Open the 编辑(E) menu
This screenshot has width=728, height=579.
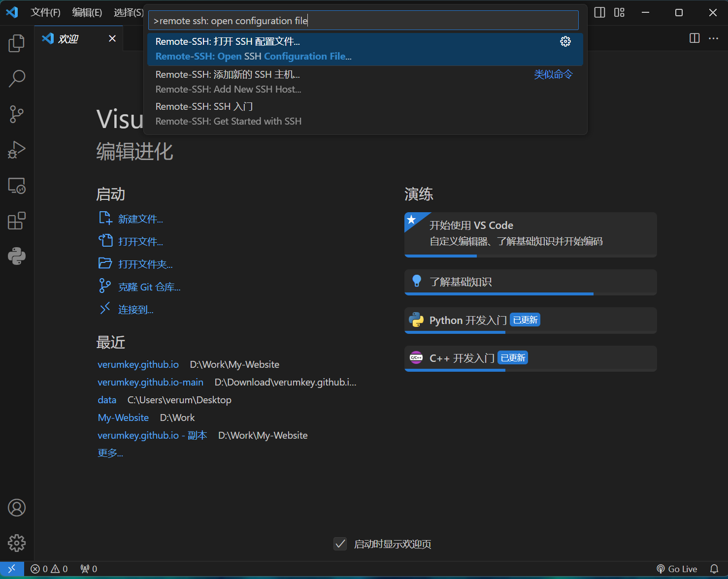(x=87, y=12)
